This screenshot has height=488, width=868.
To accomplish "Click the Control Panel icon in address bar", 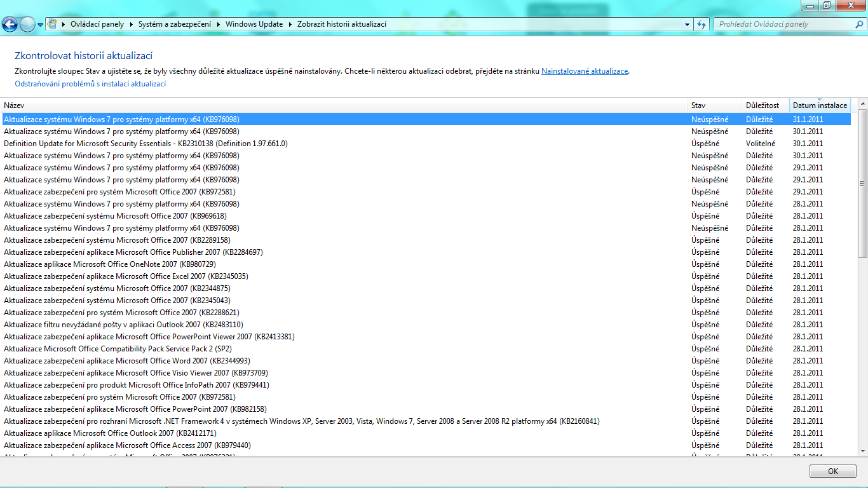I will 53,24.
